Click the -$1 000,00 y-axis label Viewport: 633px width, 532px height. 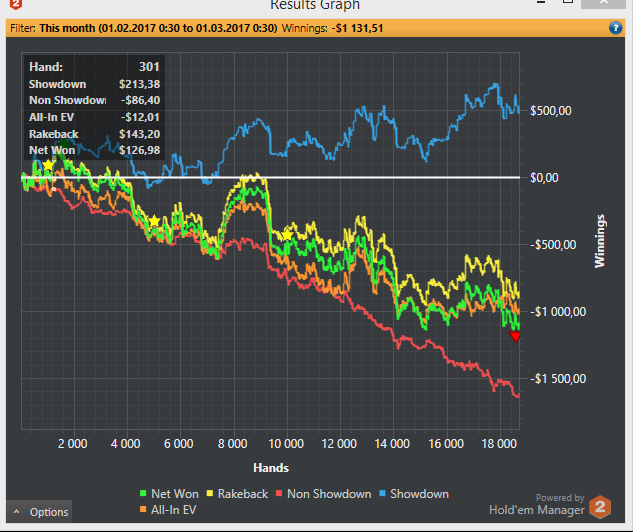558,312
